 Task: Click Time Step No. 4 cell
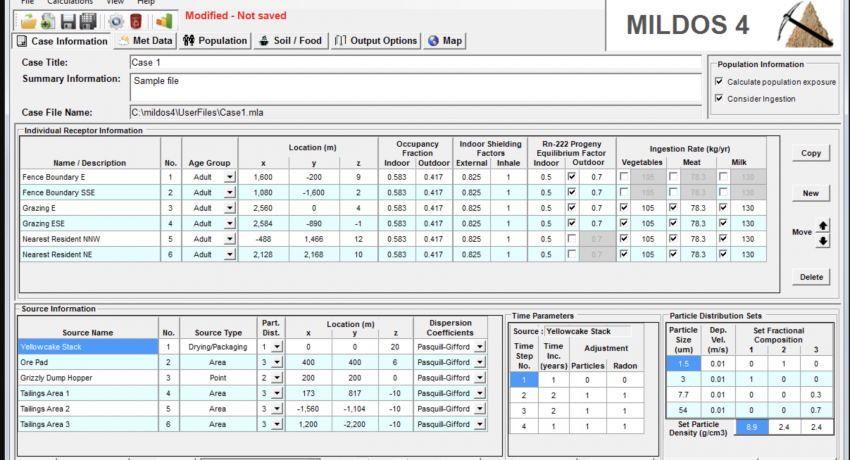524,426
